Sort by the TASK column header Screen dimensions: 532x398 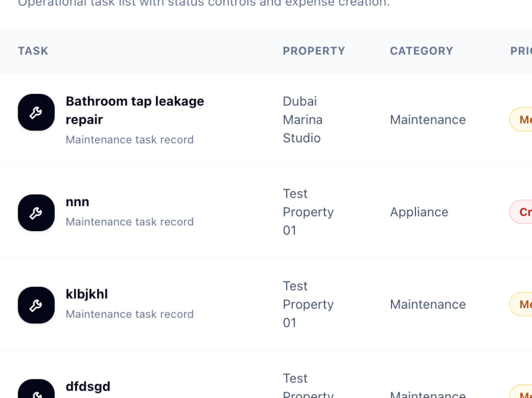[x=33, y=51]
